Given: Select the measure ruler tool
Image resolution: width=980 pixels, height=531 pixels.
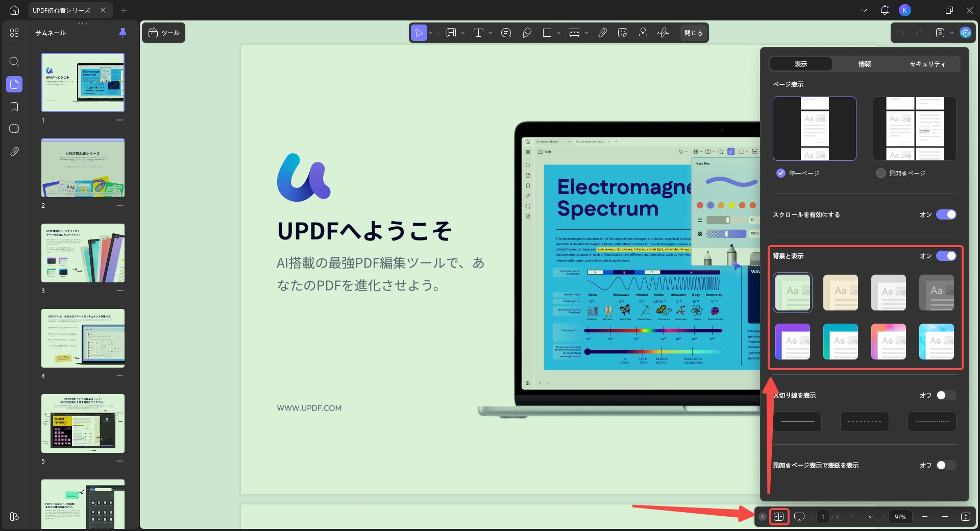Looking at the screenshot, I should [x=574, y=33].
